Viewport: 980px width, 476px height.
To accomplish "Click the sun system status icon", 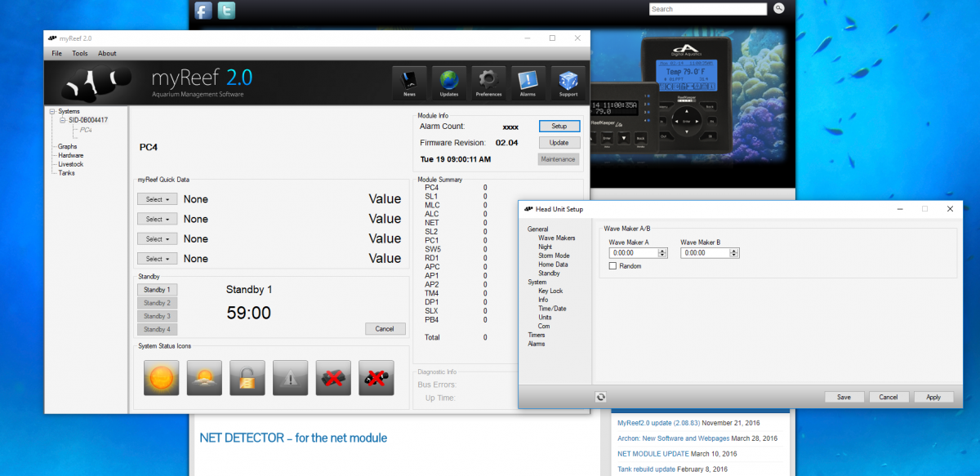I will click(161, 378).
